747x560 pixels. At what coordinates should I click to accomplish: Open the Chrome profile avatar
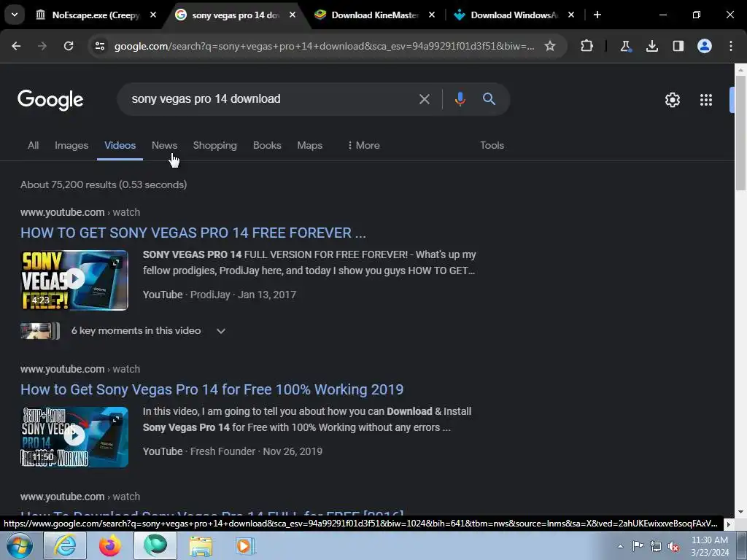pos(705,46)
